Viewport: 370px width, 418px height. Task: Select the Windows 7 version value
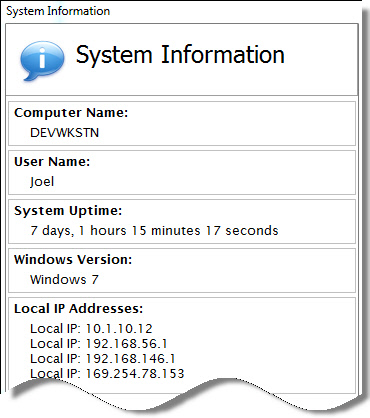pos(64,279)
